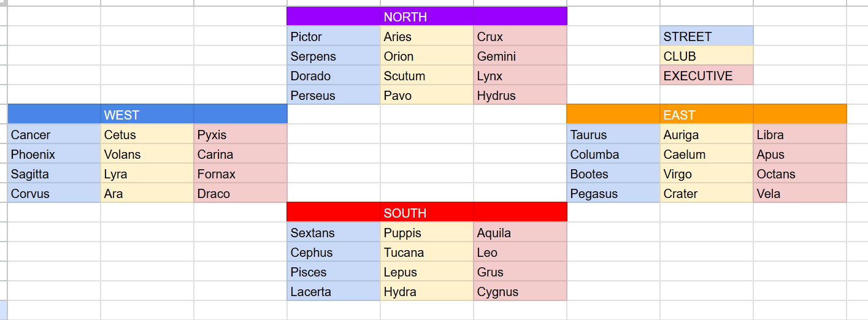868x320 pixels.
Task: Click the STREET legend cell
Action: (x=707, y=36)
